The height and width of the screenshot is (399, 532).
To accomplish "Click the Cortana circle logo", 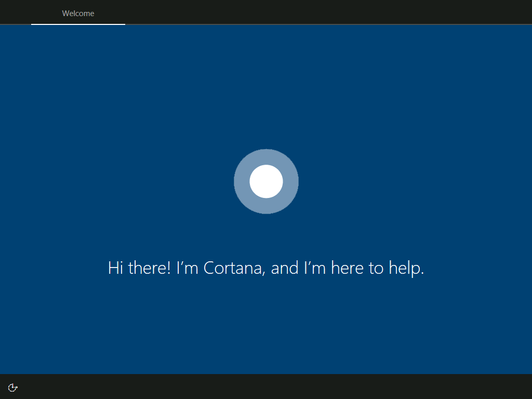I will click(266, 181).
